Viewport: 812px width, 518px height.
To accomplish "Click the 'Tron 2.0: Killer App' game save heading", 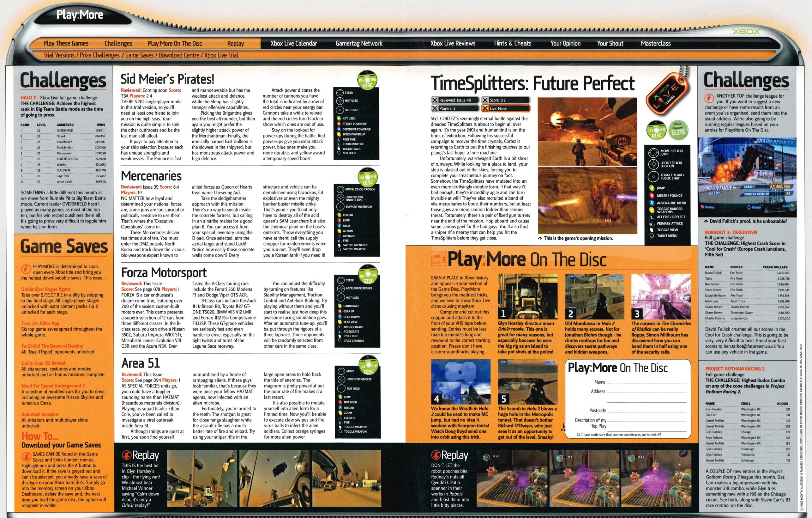I will 40,323.
